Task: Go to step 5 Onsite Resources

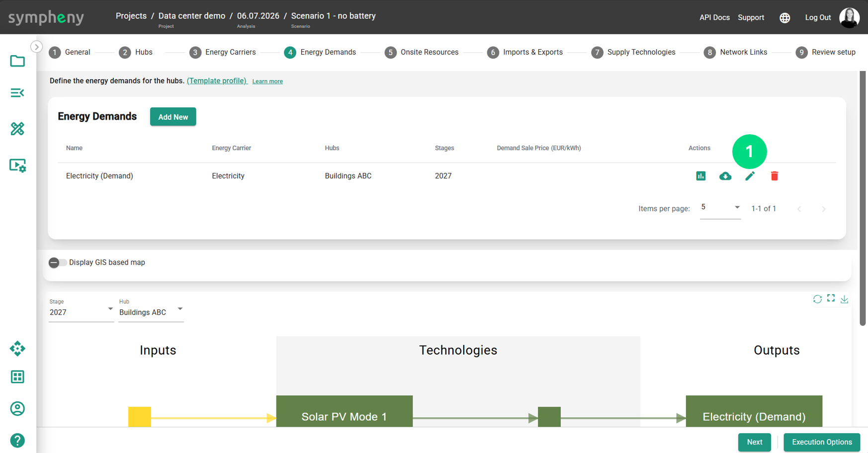Action: [422, 52]
